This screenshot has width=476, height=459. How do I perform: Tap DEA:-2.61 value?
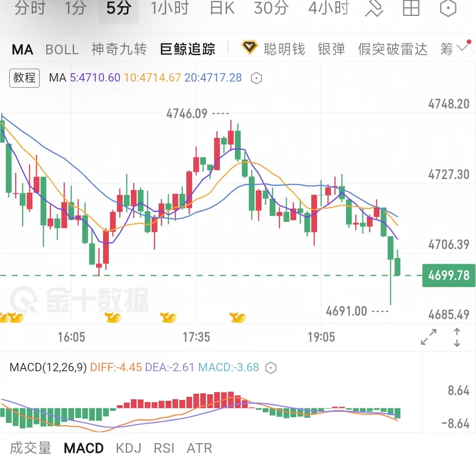tap(170, 367)
